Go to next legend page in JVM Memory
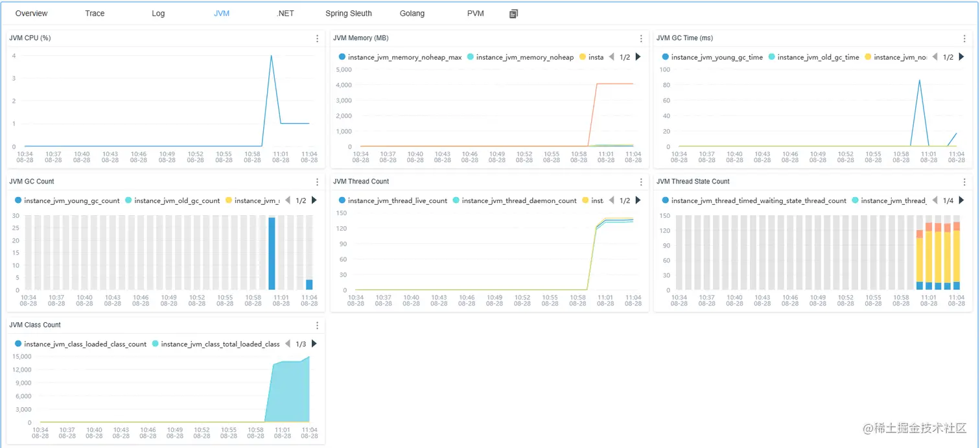Viewport: 980px width, 448px height. 638,57
